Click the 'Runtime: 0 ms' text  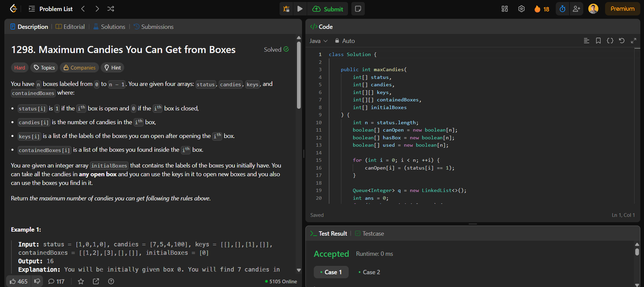coord(375,254)
